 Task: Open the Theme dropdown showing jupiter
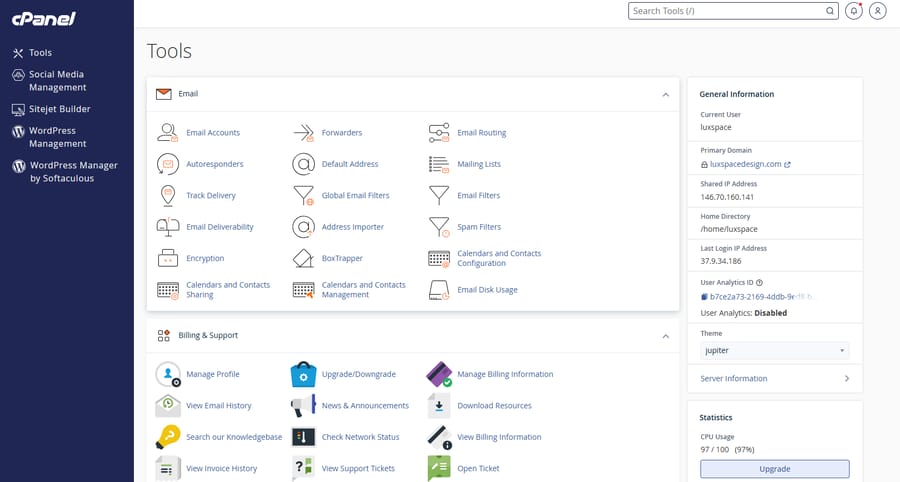point(775,351)
